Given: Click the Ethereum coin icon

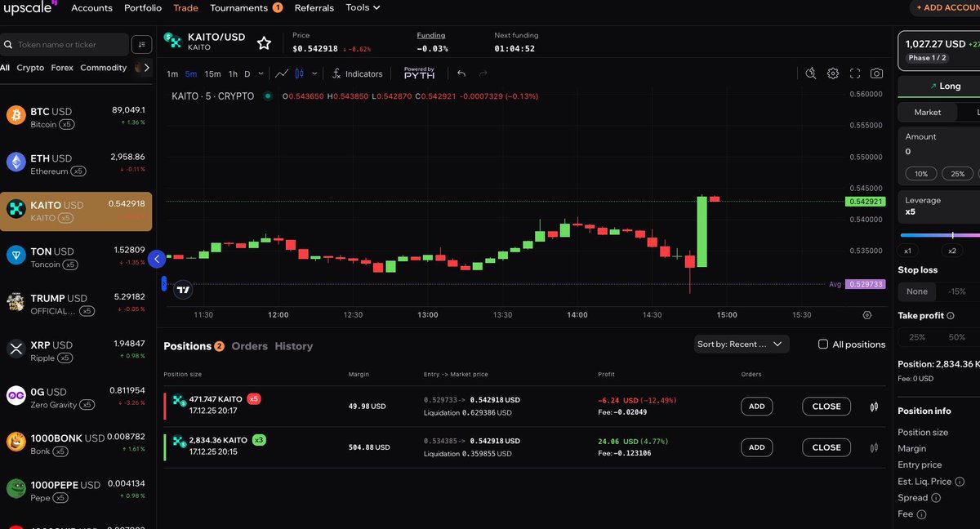Looking at the screenshot, I should click(16, 162).
